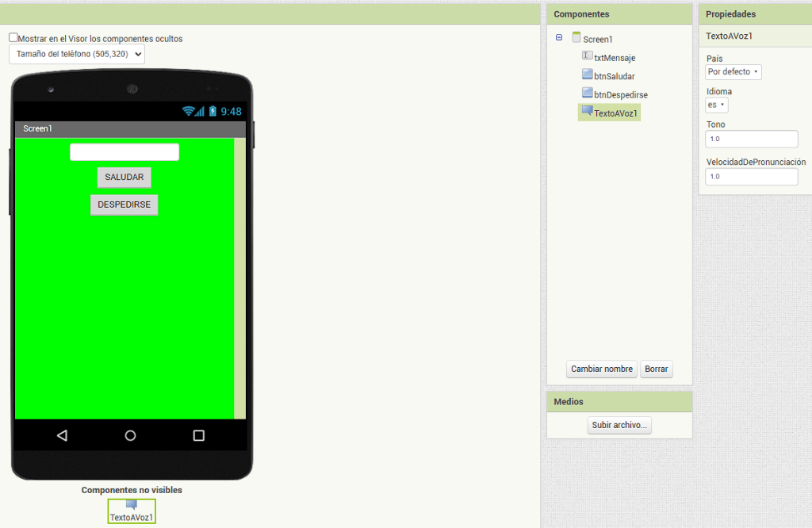Screen dimensions: 812x528
Task: Tap the Android recent apps square icon
Action: (x=199, y=435)
